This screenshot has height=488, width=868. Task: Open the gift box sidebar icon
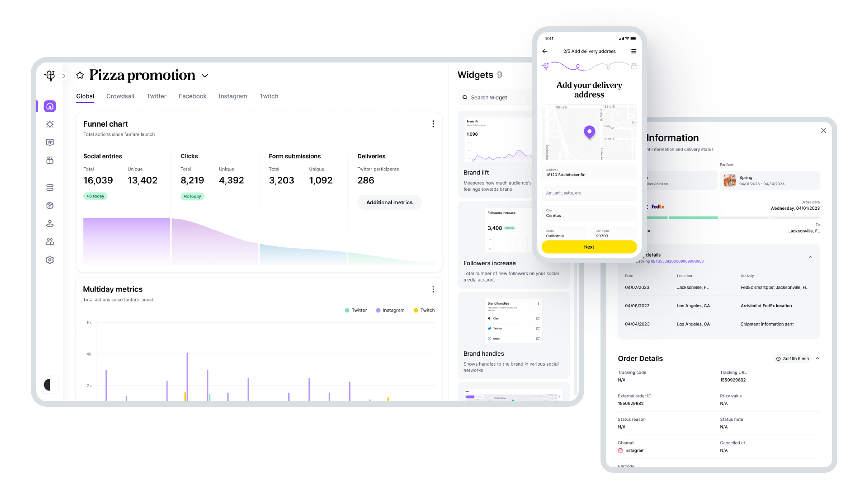point(50,160)
